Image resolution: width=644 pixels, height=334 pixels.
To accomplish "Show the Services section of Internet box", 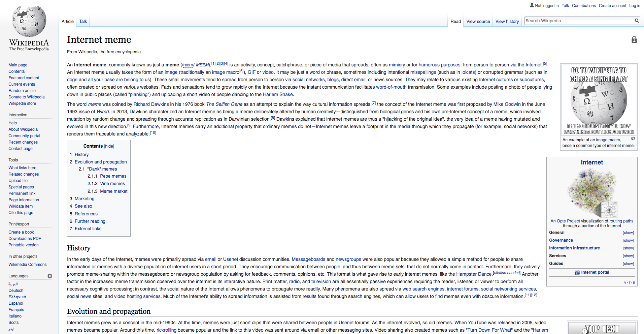I will (628, 256).
